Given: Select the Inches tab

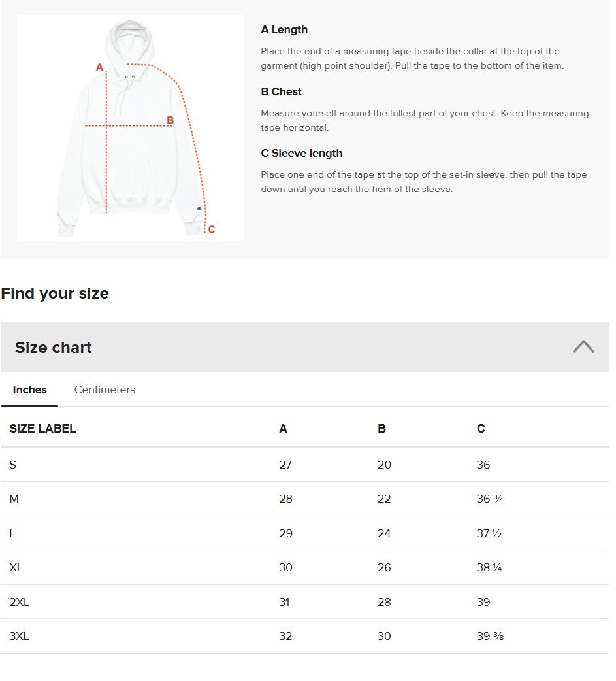Looking at the screenshot, I should [29, 390].
